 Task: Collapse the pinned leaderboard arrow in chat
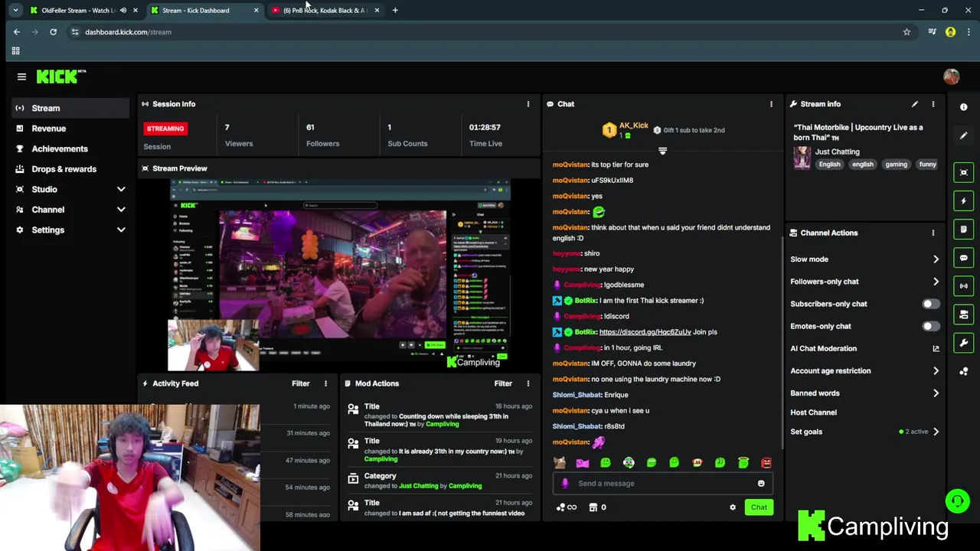(662, 151)
